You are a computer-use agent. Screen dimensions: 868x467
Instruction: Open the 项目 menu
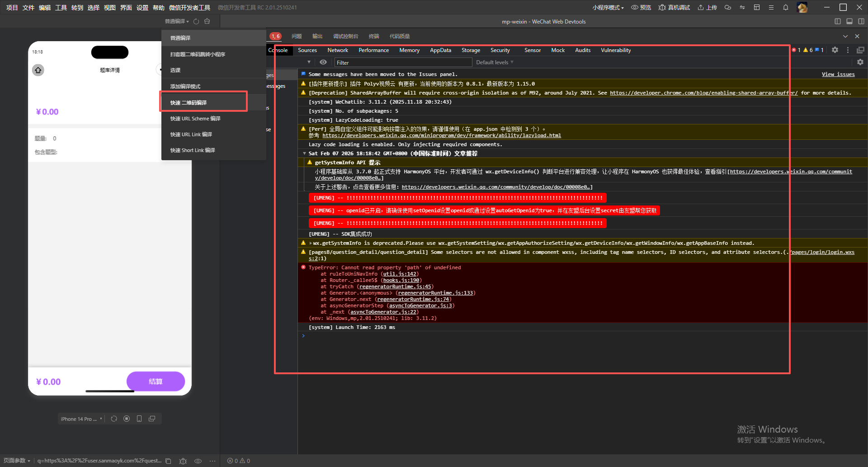click(12, 7)
